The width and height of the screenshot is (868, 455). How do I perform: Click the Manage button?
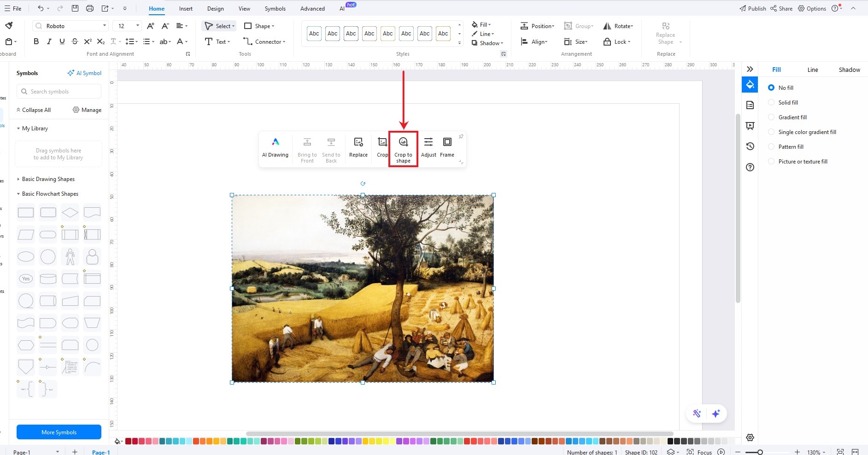tap(87, 110)
